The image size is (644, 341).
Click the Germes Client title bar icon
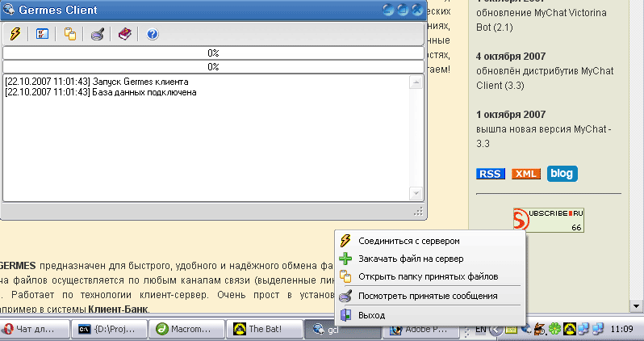[x=8, y=9]
